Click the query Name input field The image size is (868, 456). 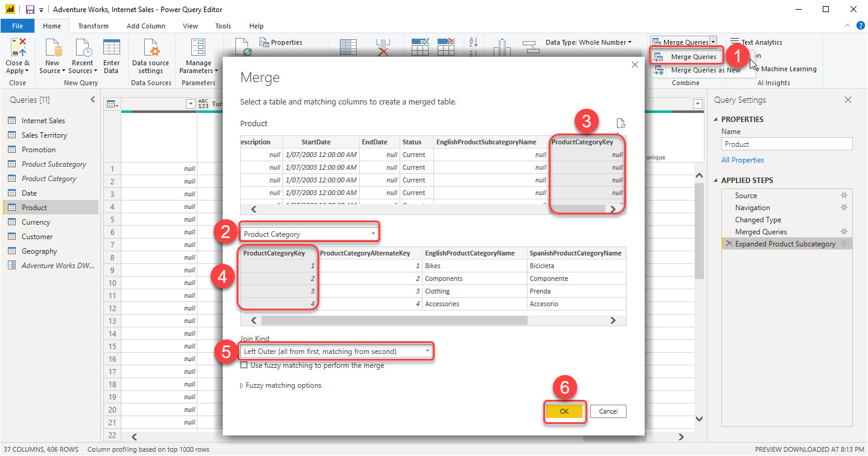(x=787, y=144)
